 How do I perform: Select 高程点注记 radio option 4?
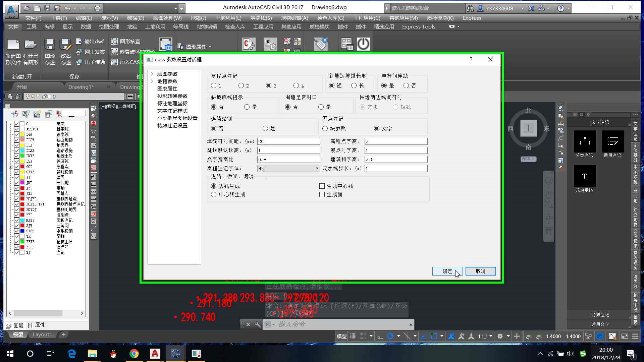[x=296, y=86]
